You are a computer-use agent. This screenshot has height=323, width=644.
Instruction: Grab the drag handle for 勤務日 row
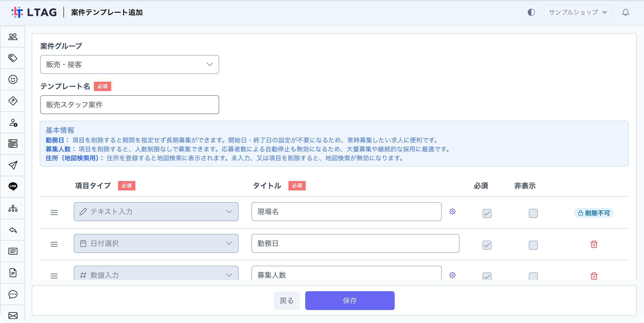coord(54,244)
